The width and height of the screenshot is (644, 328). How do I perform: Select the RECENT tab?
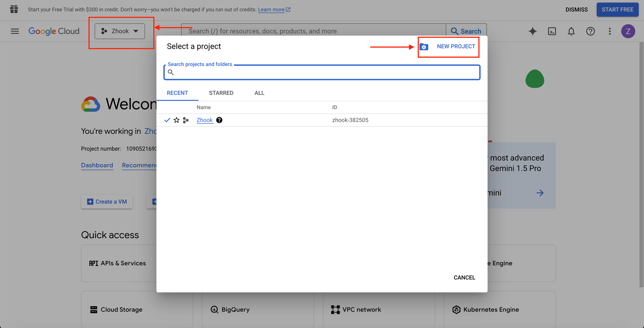point(177,93)
